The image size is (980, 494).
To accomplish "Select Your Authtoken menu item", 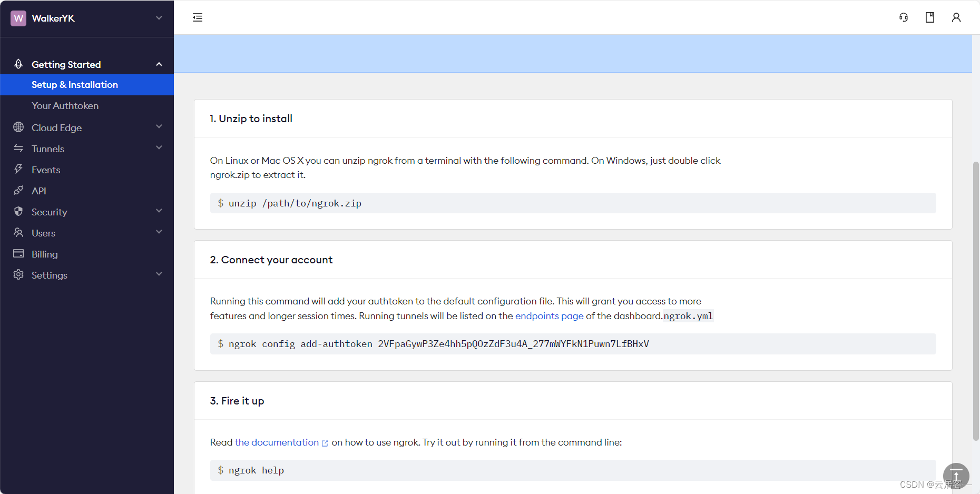I will [87, 106].
